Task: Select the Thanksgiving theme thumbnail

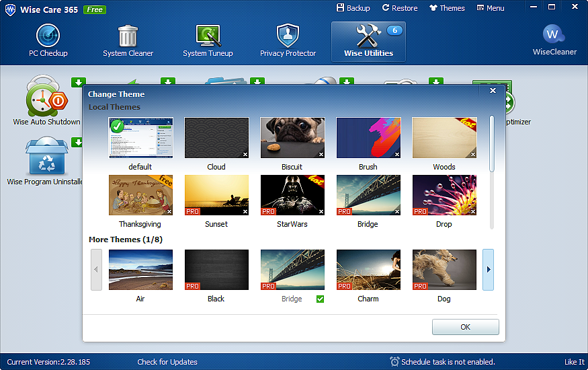Action: click(140, 195)
